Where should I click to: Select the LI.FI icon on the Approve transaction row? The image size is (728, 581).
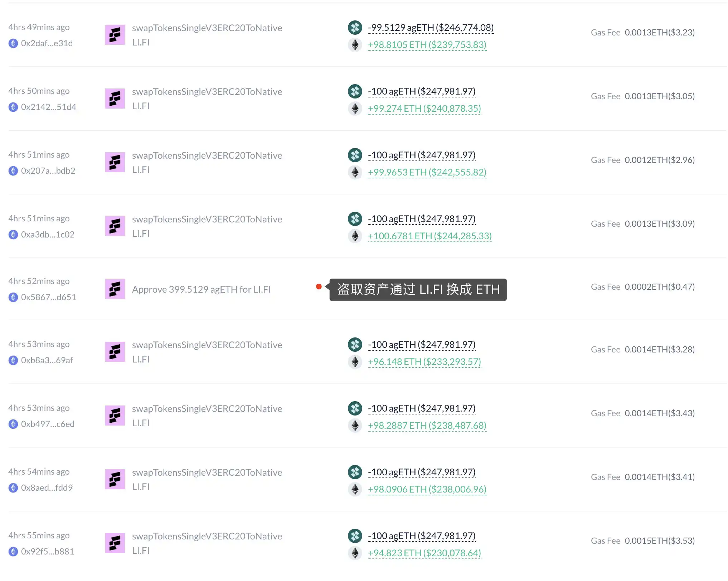pyautogui.click(x=115, y=289)
